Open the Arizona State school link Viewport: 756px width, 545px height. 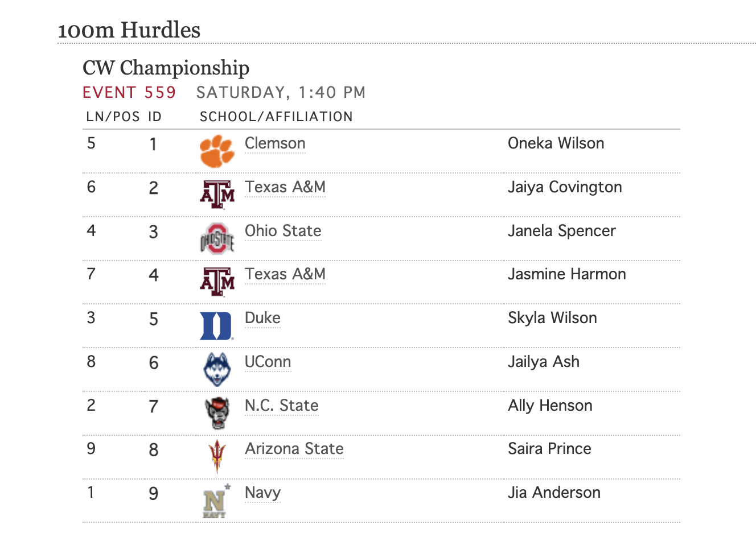pos(294,449)
